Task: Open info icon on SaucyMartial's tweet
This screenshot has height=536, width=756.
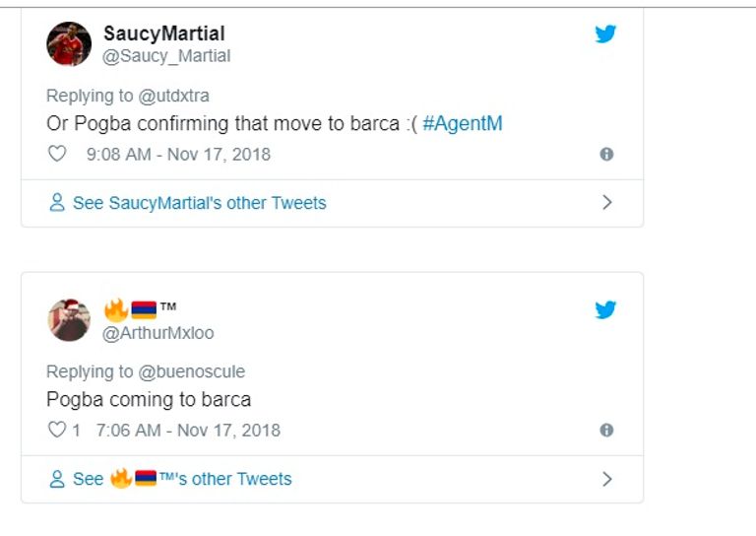Action: pos(606,155)
